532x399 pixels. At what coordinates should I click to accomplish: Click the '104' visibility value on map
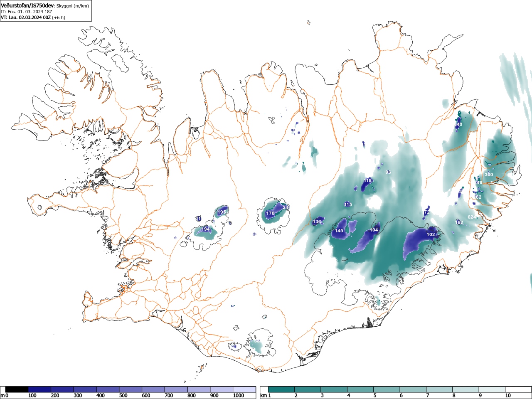[x=374, y=230]
